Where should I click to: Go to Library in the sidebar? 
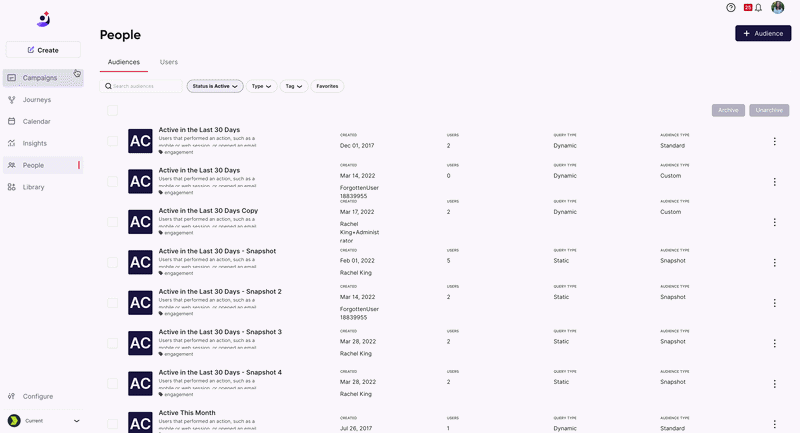(x=43, y=187)
